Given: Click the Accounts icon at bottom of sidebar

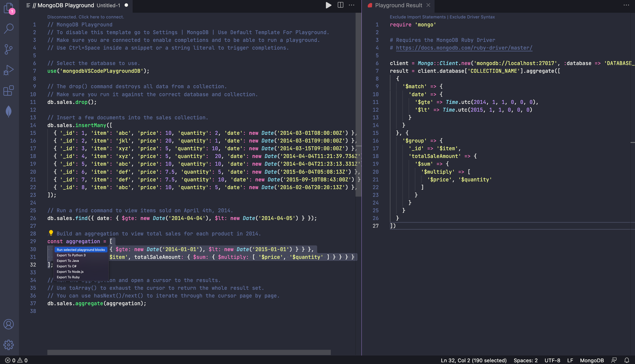Looking at the screenshot, I should (x=9, y=324).
